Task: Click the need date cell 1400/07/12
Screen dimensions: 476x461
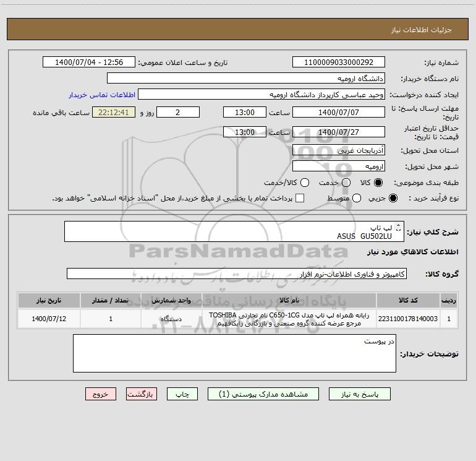Action: click(x=49, y=319)
